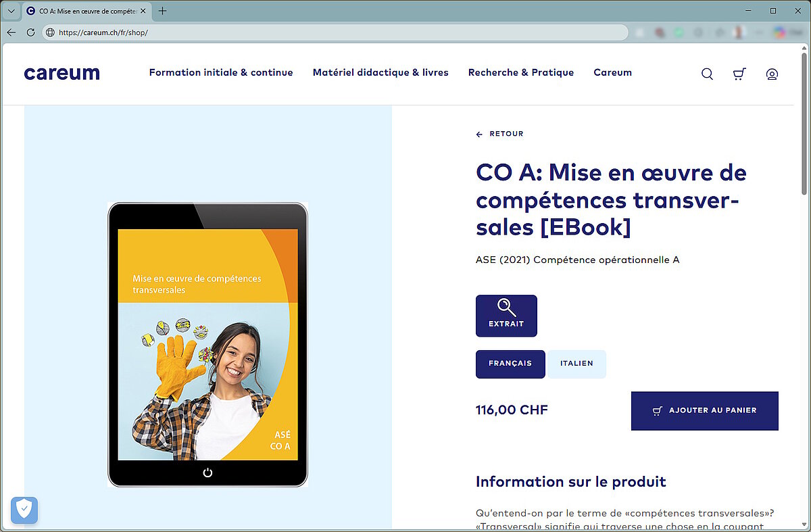Viewport: 811px width, 532px height.
Task: Go back using the RETOUR link
Action: click(x=506, y=134)
